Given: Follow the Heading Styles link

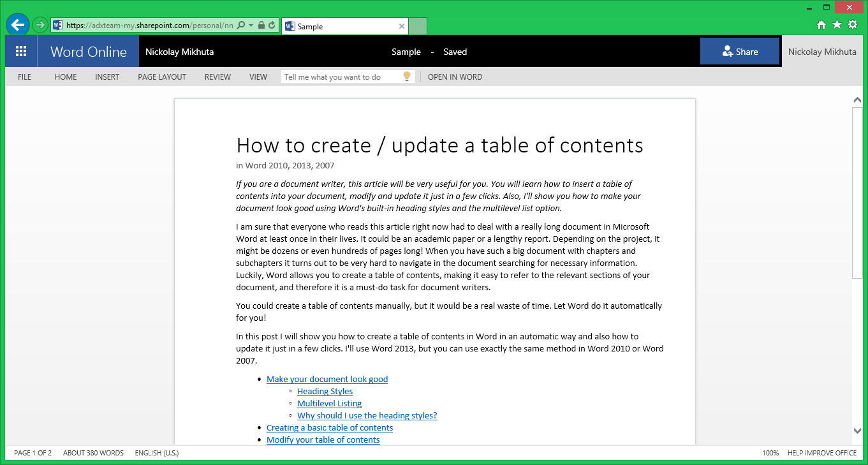Looking at the screenshot, I should tap(325, 391).
